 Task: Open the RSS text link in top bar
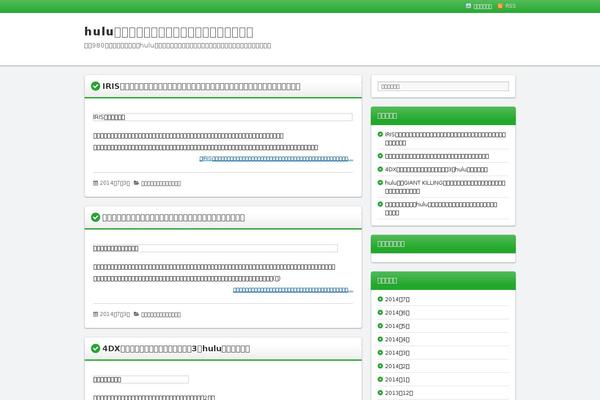tap(510, 6)
